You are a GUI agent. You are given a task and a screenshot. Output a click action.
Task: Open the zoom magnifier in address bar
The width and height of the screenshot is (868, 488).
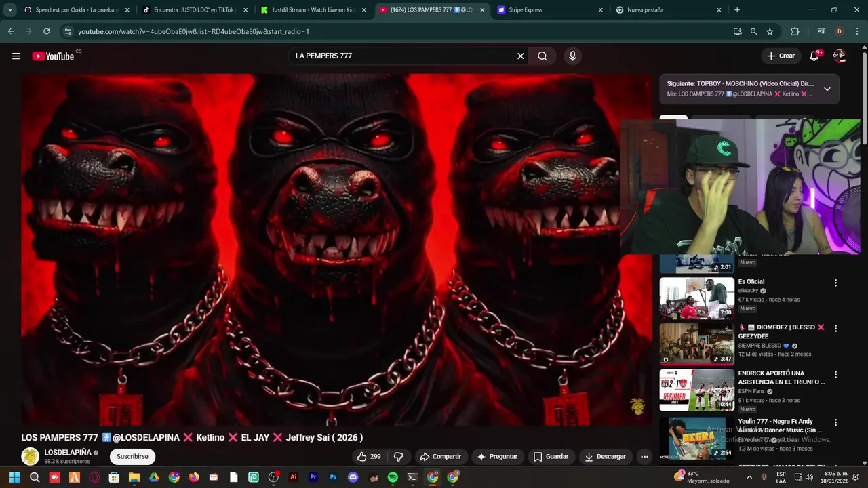click(753, 31)
